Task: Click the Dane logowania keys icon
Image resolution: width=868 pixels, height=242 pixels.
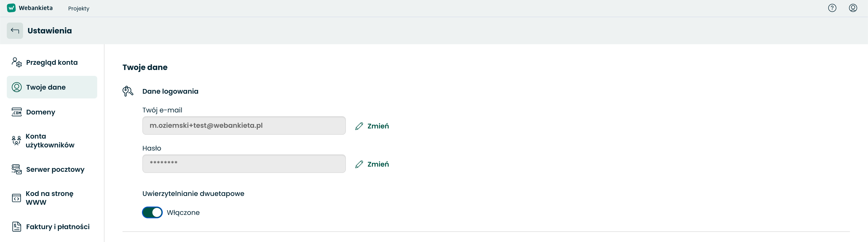Action: [128, 91]
